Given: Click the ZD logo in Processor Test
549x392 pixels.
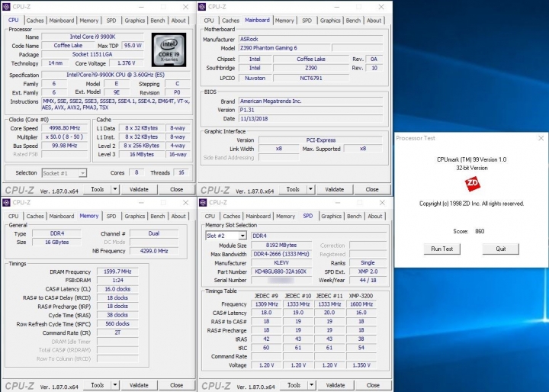Looking at the screenshot, I should coord(472,184).
